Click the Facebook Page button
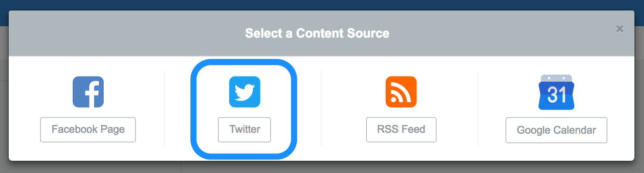644x173 pixels. point(88,130)
